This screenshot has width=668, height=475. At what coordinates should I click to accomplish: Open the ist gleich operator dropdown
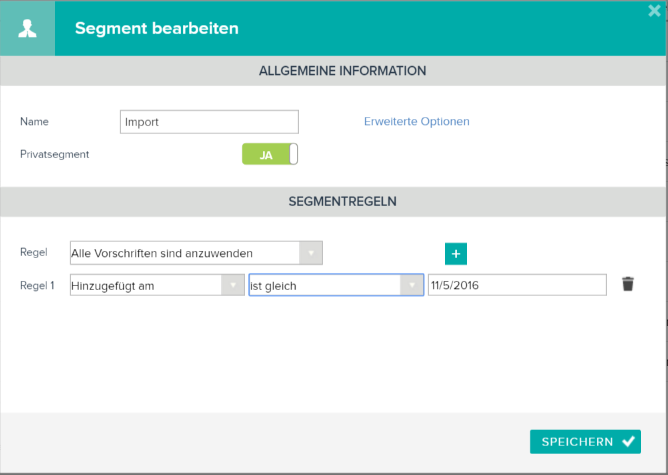[x=336, y=285]
